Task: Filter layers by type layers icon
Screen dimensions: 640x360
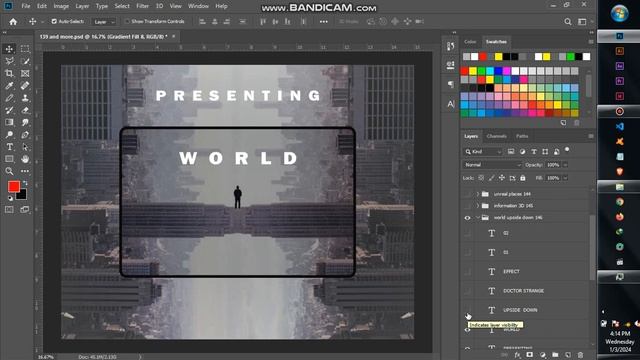Action: [x=533, y=151]
